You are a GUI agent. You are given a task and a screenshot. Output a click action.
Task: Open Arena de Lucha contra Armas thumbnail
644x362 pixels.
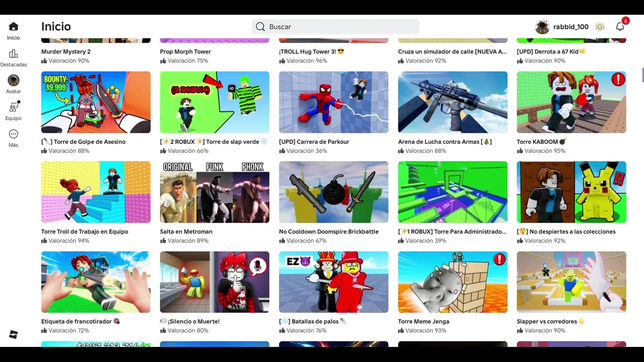pyautogui.click(x=452, y=102)
